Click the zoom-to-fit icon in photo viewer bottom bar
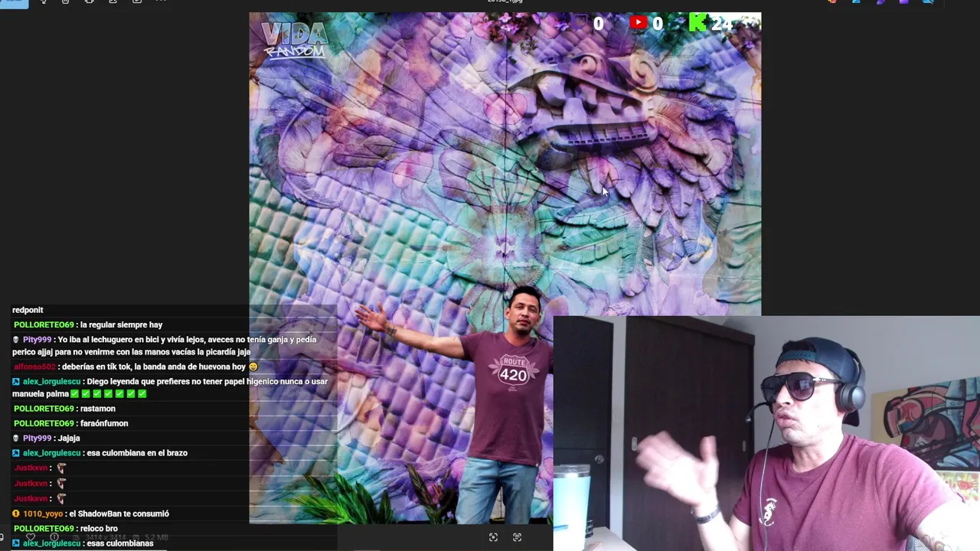980x551 pixels. [493, 537]
